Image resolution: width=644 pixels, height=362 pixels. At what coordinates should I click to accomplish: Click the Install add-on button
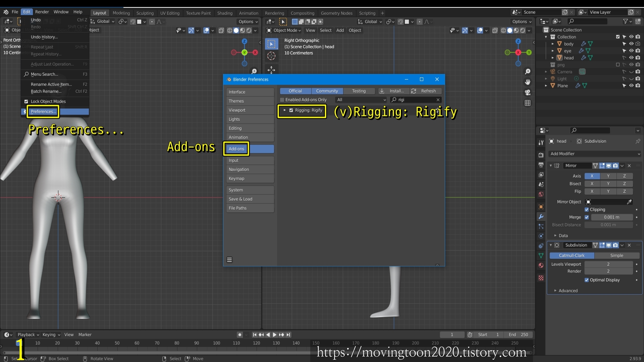(x=393, y=91)
